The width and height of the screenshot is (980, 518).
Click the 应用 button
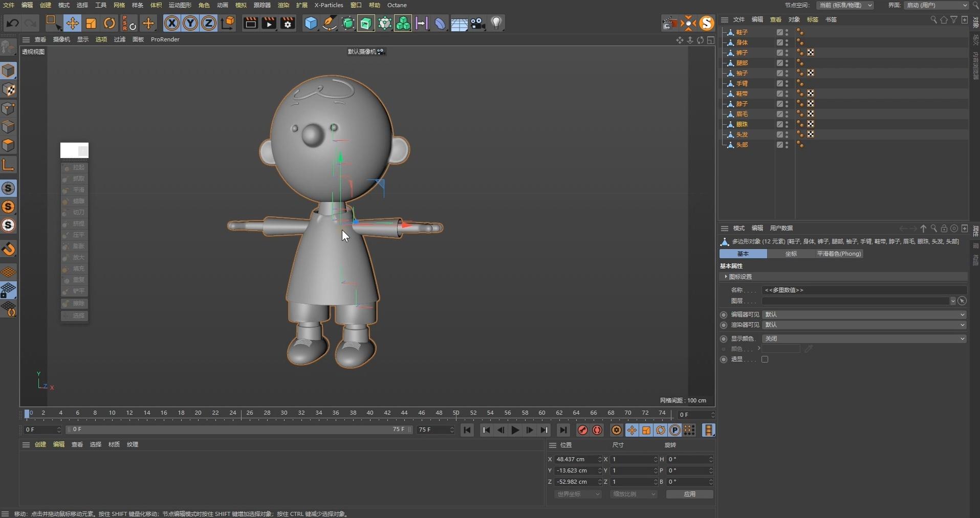[x=689, y=494]
